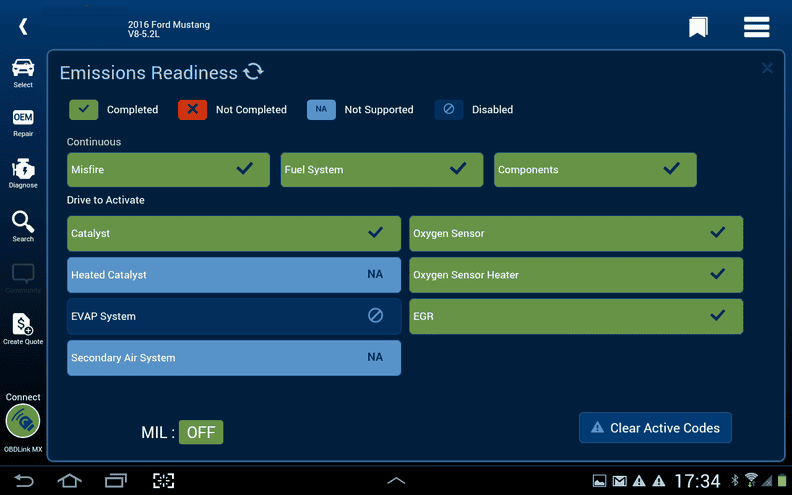Select the Misfire monitor tile
The image size is (792, 495).
pos(168,170)
